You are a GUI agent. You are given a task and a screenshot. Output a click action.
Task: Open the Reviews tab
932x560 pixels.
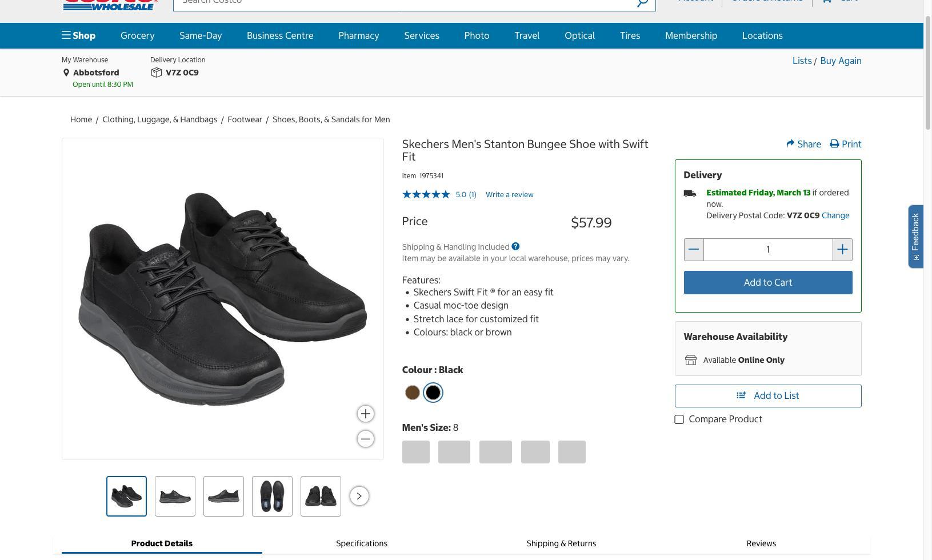pos(761,543)
